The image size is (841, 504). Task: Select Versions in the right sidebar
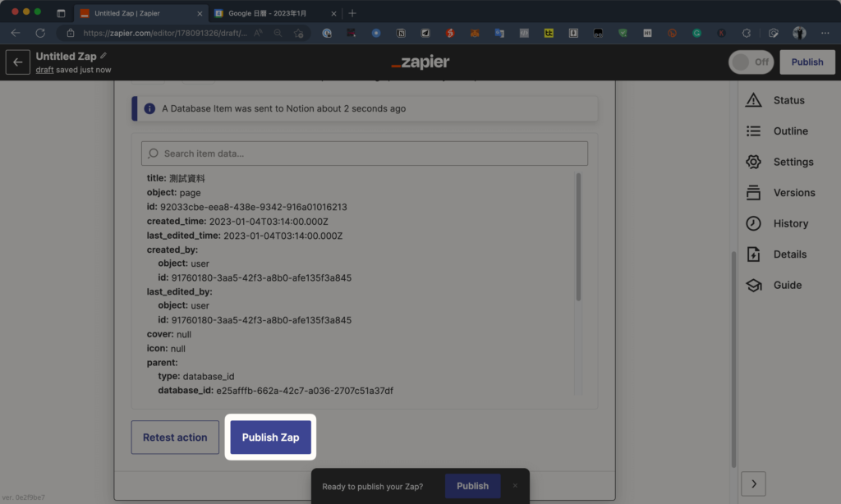794,192
